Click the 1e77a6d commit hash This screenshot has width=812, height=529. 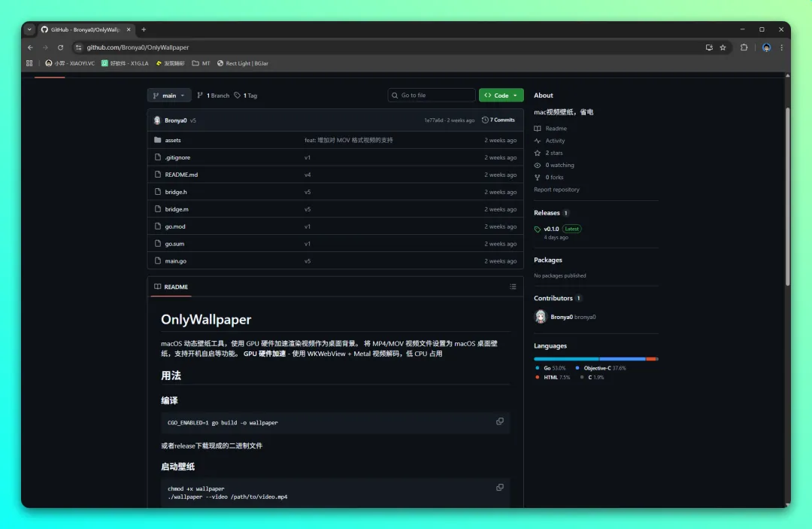pos(434,120)
